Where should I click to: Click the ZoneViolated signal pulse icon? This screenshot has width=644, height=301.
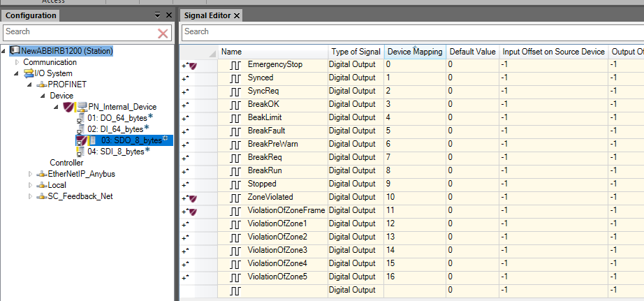pos(235,198)
